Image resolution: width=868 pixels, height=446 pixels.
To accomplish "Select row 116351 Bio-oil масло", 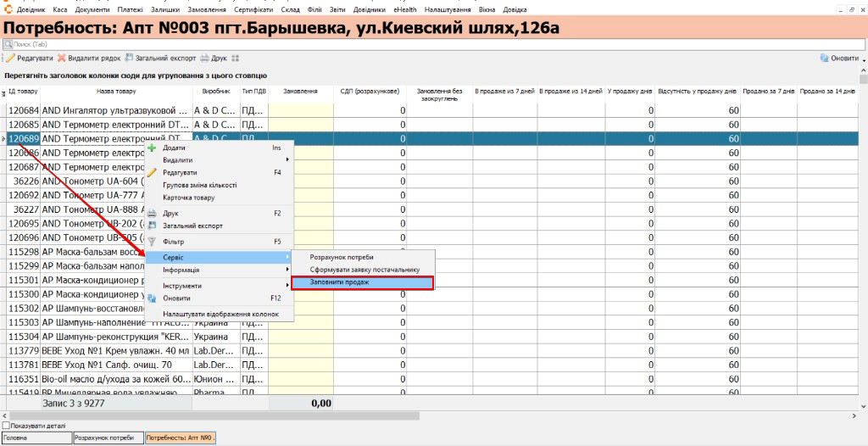I will [431, 380].
